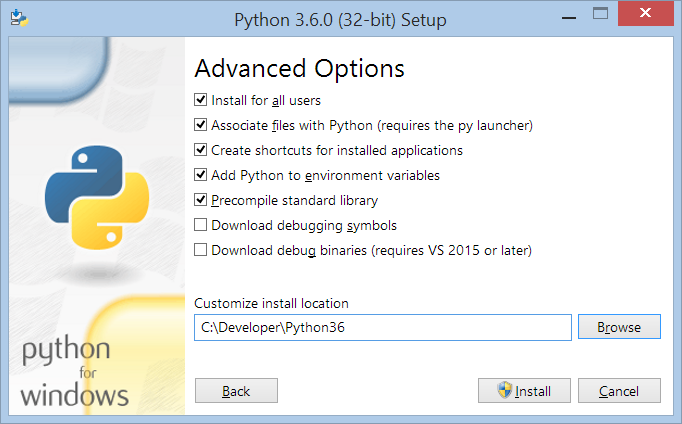Maximize the Python Setup window

coord(600,14)
